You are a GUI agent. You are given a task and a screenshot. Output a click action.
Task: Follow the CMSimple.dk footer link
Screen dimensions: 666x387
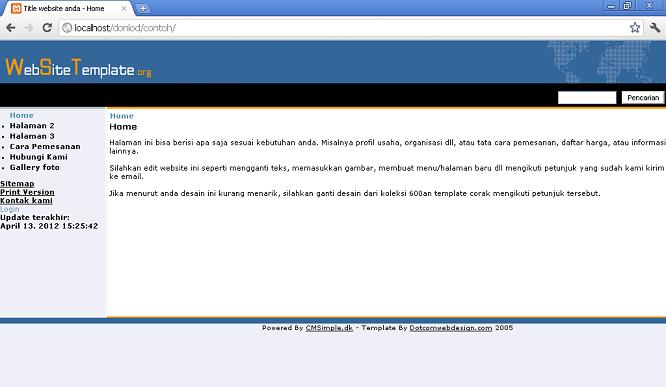pos(329,328)
